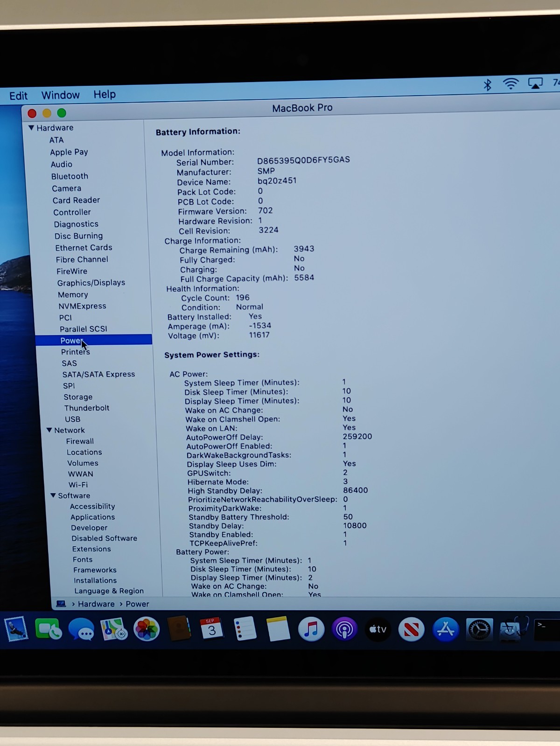Click the computer icon in the path bar
This screenshot has width=560, height=746.
[x=61, y=604]
